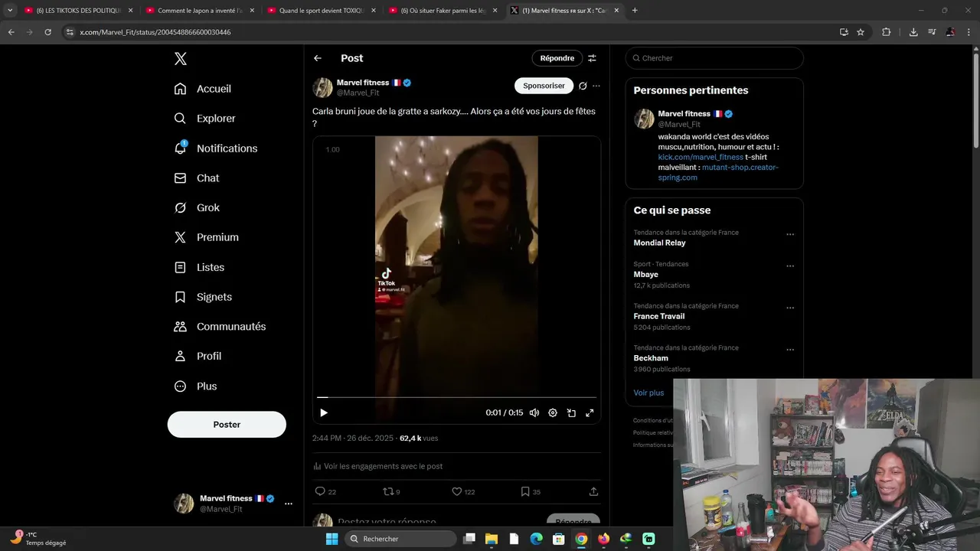Expand the Plus menu in the sidebar

(195, 386)
